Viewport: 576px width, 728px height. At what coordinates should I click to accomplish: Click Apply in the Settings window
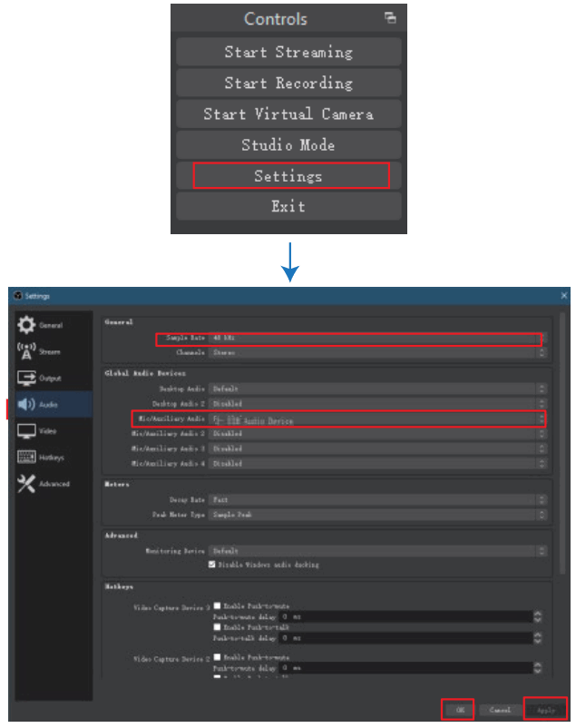546,710
